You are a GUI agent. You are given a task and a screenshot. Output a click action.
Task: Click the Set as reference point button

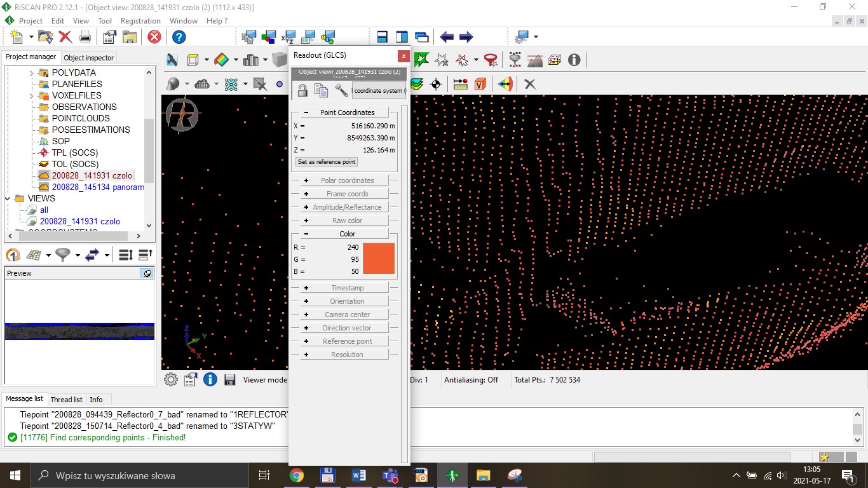pos(327,162)
